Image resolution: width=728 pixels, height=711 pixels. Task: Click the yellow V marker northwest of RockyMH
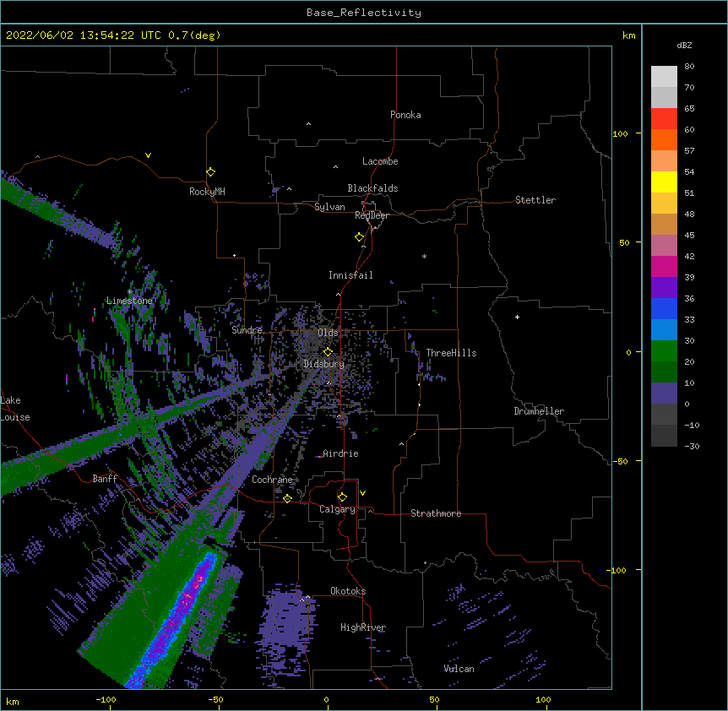coord(148,155)
